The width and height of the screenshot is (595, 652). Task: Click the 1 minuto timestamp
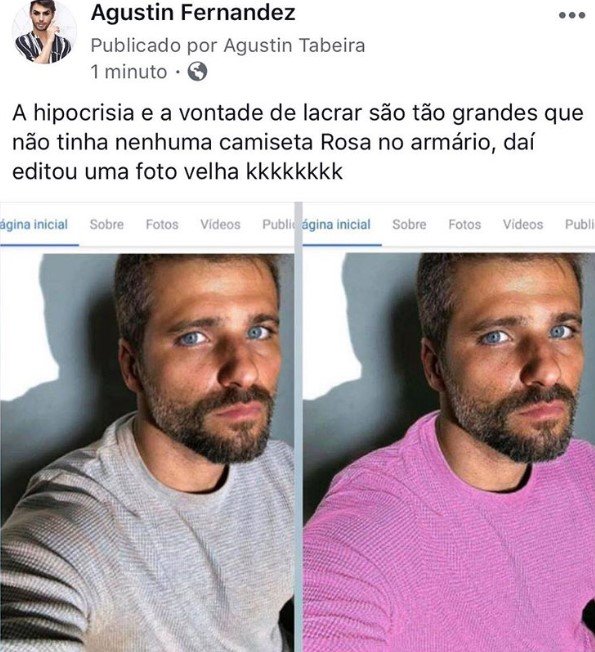129,72
